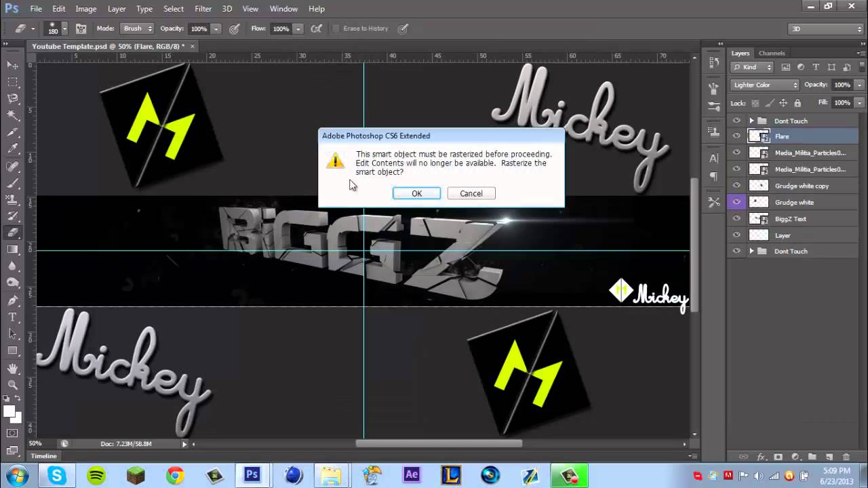The width and height of the screenshot is (868, 488).
Task: Open the Select menu
Action: (174, 9)
